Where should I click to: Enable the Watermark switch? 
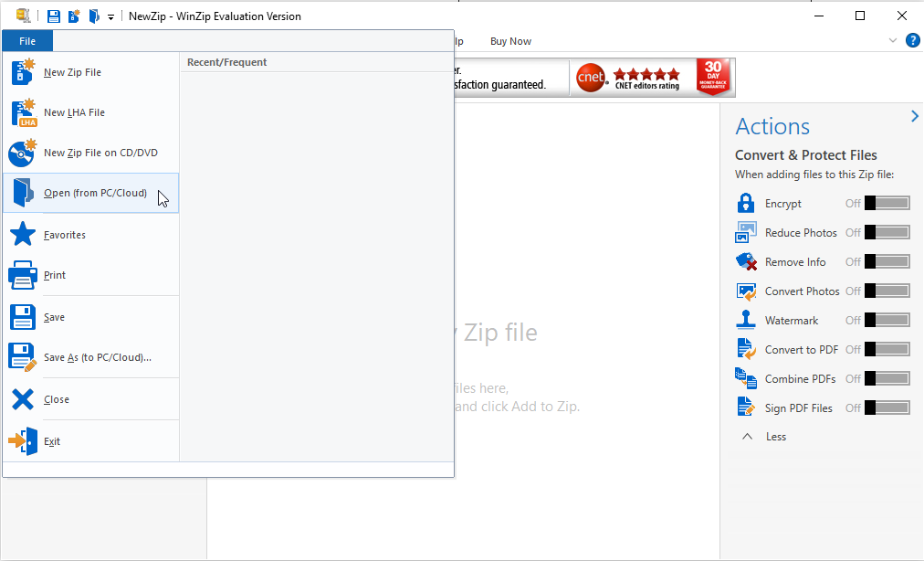point(887,320)
